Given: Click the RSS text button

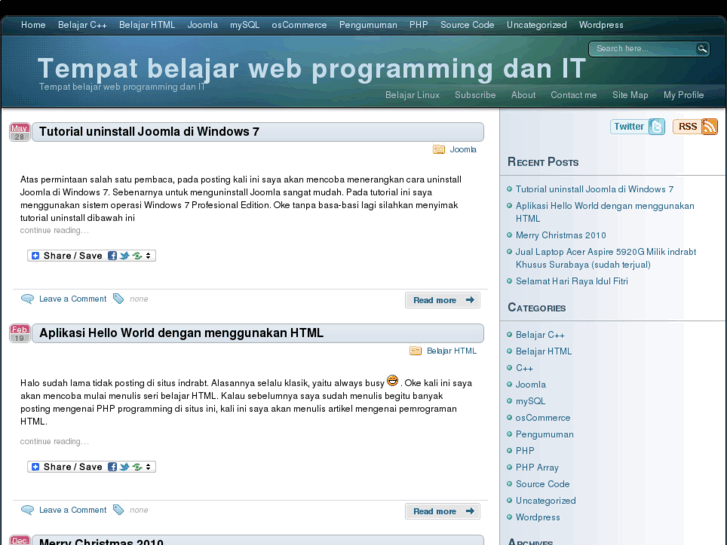Looking at the screenshot, I should 687,126.
